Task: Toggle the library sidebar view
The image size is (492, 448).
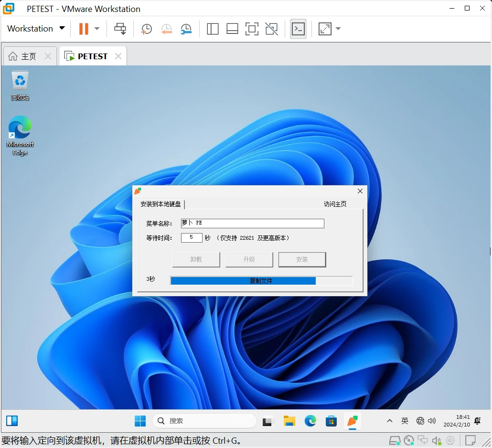Action: pos(213,29)
